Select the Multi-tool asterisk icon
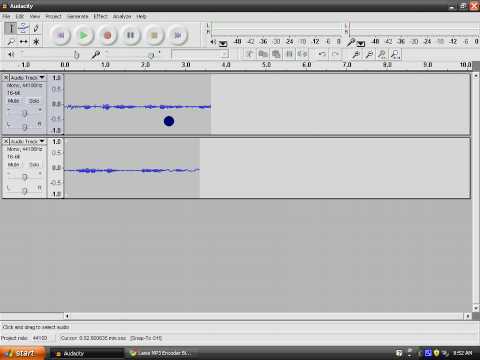480x360 pixels. tap(36, 42)
